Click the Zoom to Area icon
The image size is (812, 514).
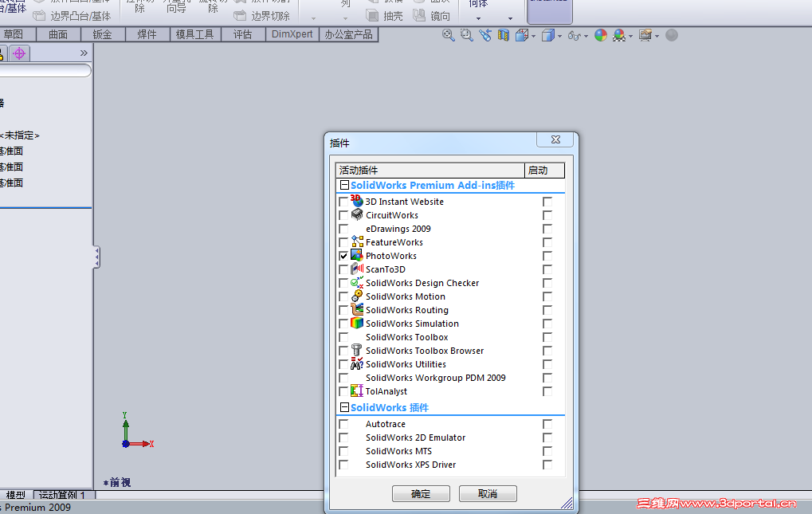pyautogui.click(x=467, y=35)
